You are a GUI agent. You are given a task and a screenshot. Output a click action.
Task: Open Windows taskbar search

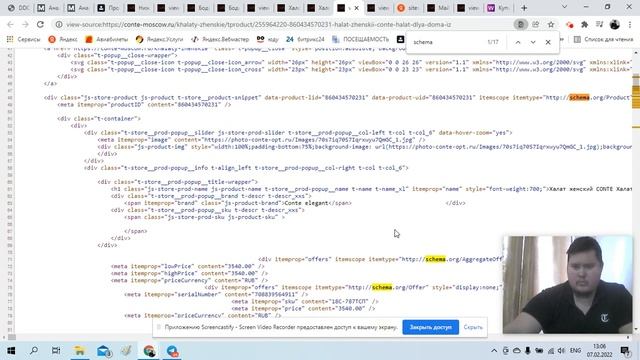tap(34, 351)
